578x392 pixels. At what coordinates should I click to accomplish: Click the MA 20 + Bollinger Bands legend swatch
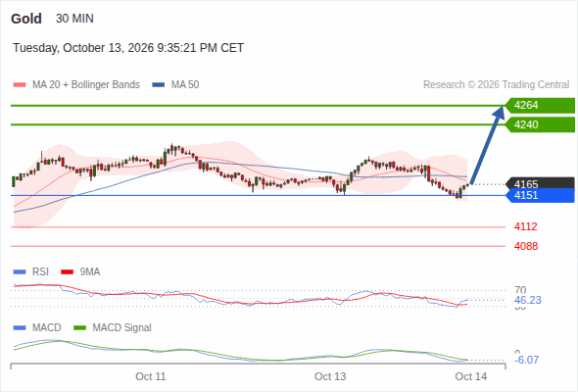[x=20, y=85]
